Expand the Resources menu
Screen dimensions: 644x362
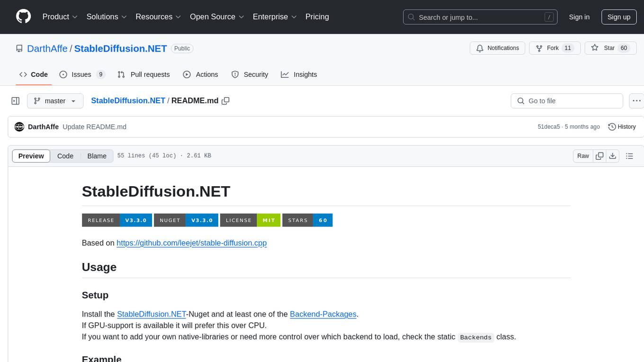(x=158, y=17)
